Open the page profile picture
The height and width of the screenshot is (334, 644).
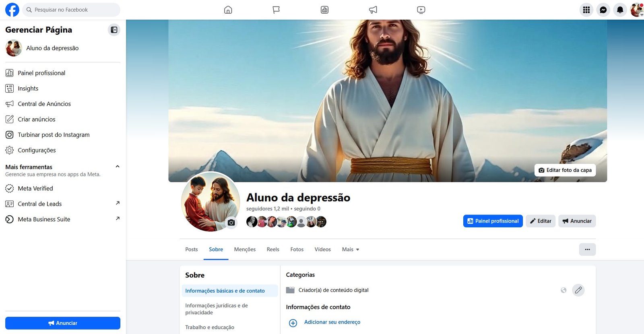coord(211,202)
